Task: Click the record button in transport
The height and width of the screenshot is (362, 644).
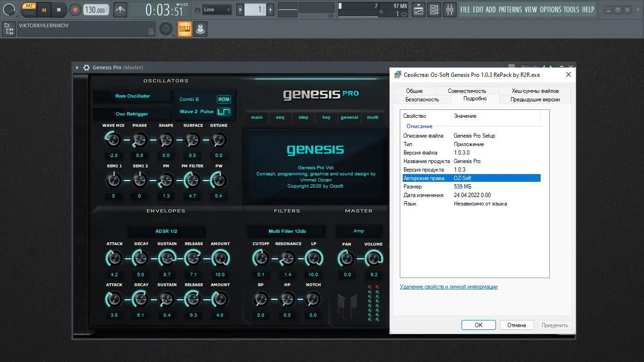Action: coord(75,9)
